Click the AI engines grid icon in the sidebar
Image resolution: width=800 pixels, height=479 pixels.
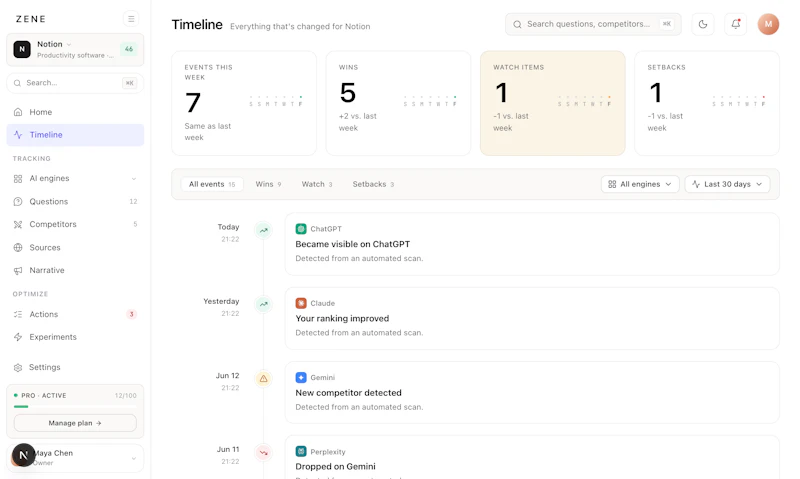point(18,179)
